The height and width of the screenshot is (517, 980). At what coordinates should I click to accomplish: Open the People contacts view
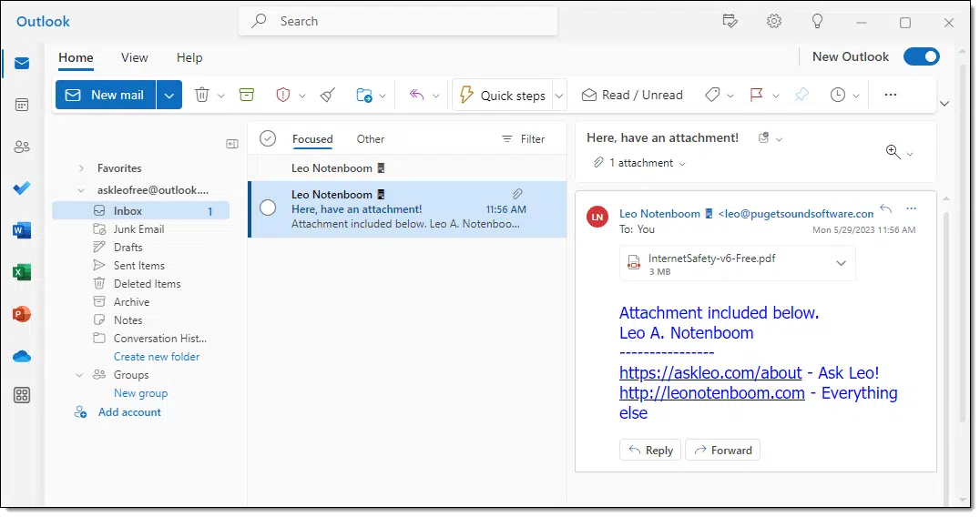click(22, 147)
